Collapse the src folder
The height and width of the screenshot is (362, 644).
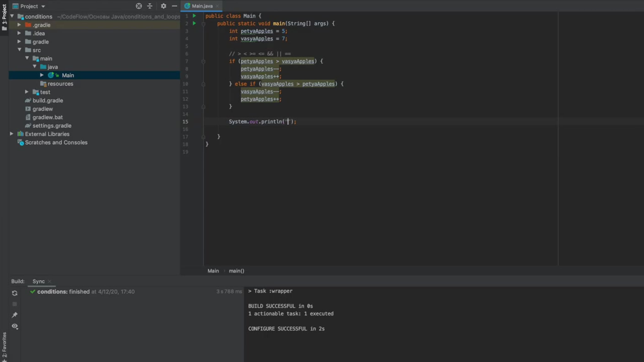tap(19, 50)
